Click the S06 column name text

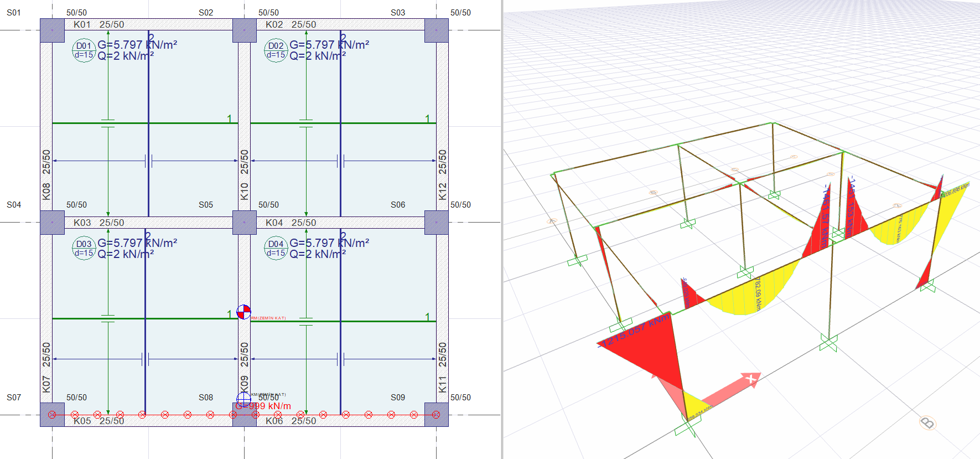pyautogui.click(x=398, y=205)
